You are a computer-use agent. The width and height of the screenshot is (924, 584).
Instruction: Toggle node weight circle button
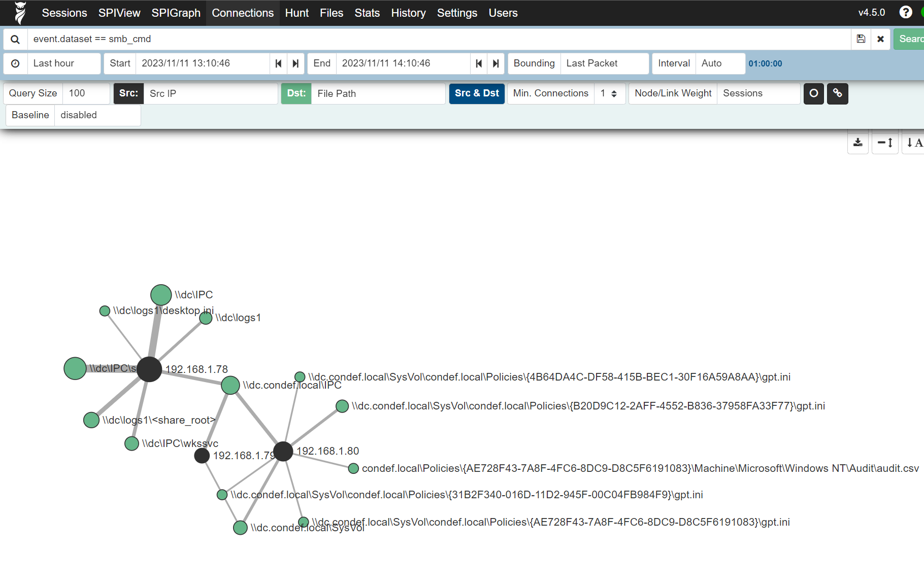pos(813,93)
